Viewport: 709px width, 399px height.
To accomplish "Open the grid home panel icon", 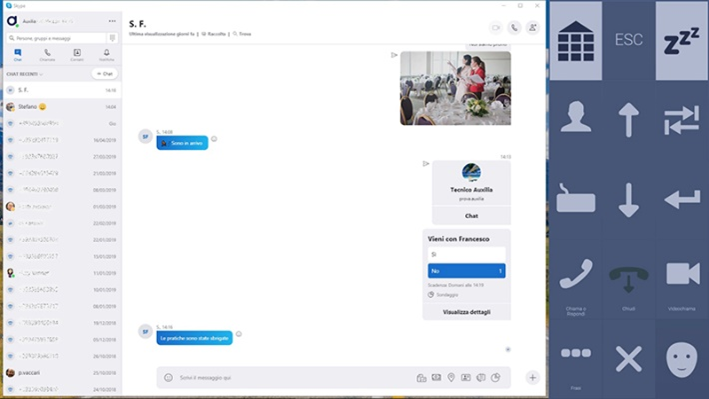I will click(x=575, y=41).
